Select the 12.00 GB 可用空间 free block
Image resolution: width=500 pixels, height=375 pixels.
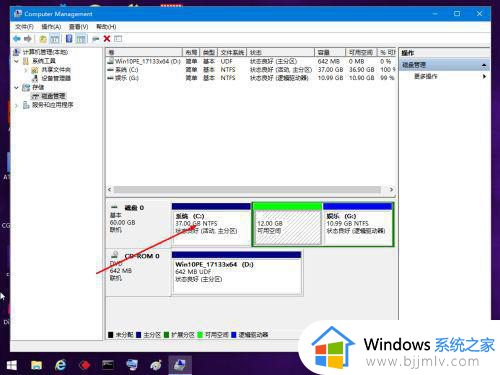point(288,224)
